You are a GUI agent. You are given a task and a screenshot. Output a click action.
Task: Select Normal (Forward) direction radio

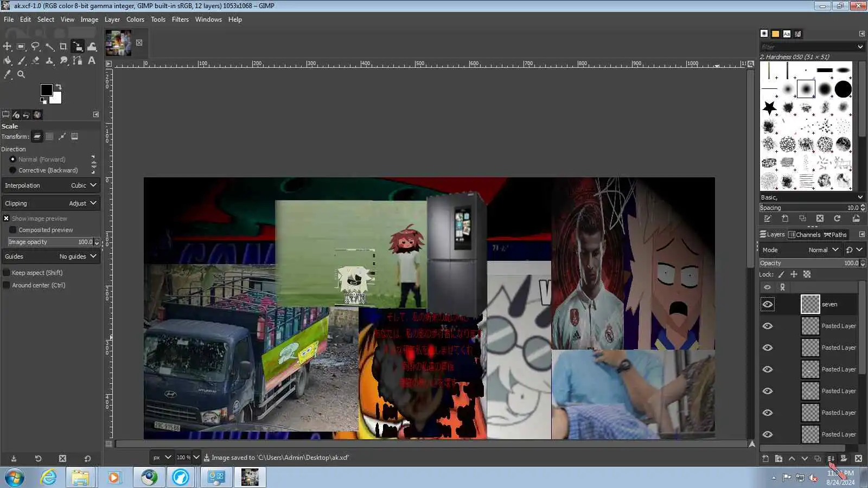[12, 159]
